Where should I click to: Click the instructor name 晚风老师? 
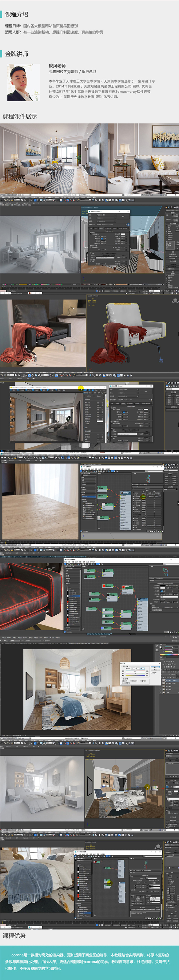click(57, 65)
